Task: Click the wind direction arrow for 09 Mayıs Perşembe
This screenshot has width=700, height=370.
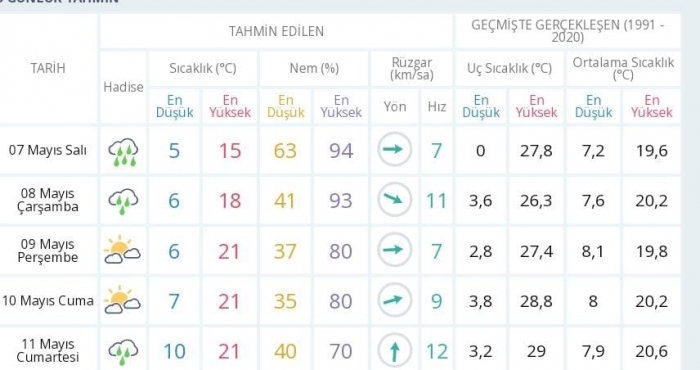Action: tap(394, 249)
